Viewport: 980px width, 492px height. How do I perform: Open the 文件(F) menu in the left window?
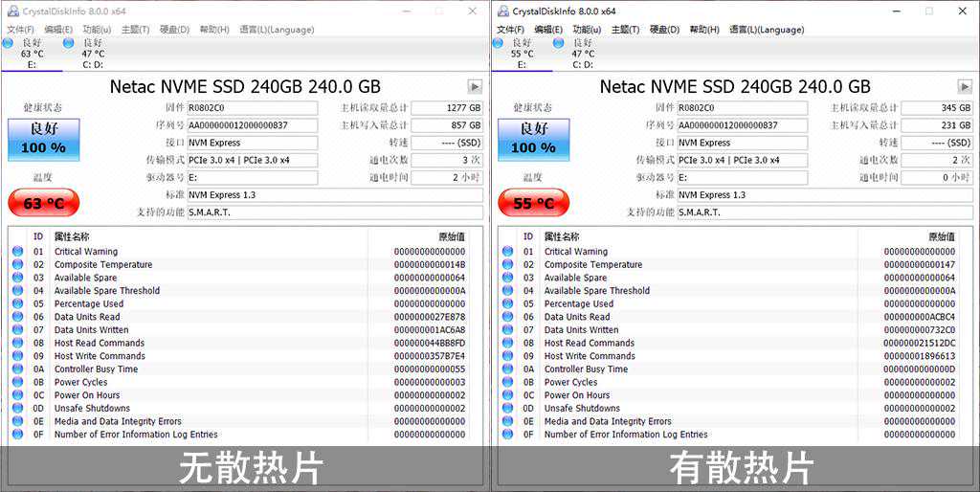(x=20, y=30)
